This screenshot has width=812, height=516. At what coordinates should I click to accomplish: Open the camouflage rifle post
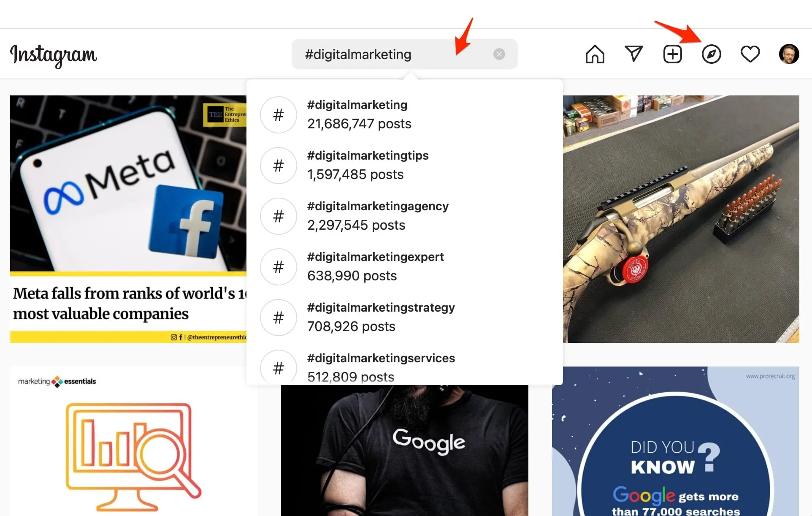pos(681,219)
